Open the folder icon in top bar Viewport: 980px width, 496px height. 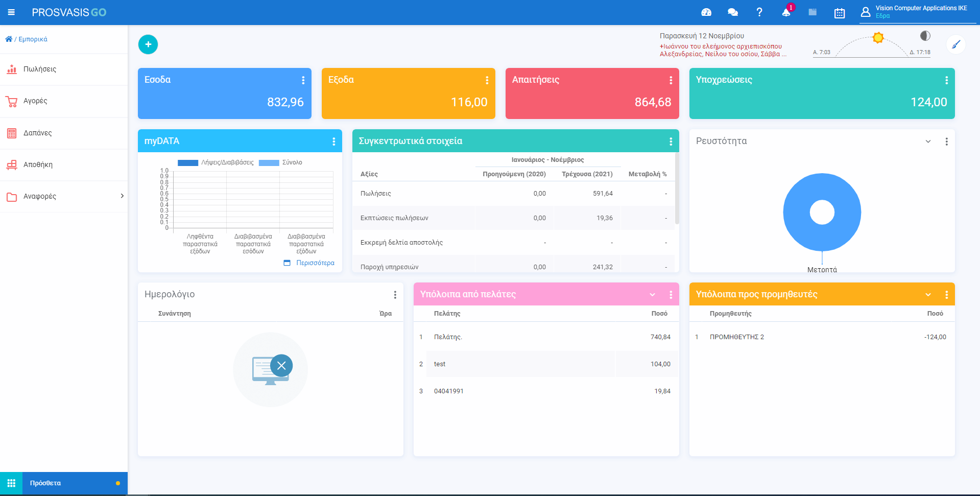click(812, 12)
